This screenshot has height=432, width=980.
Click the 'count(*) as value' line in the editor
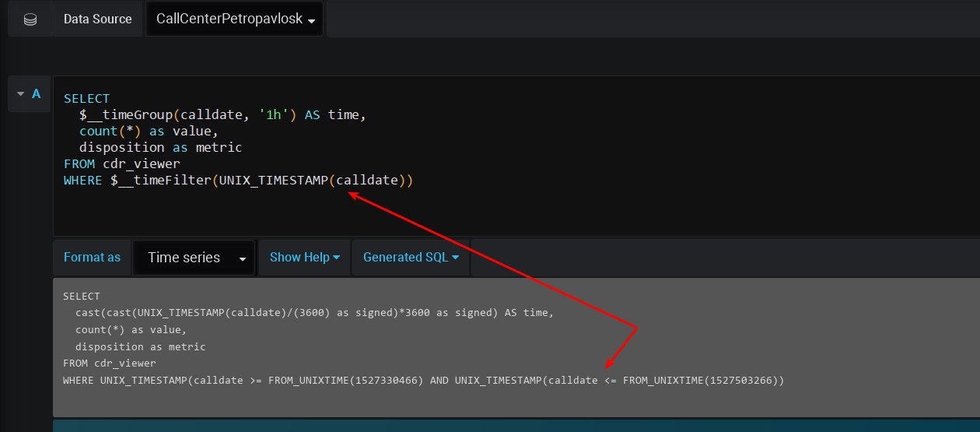[x=149, y=132]
